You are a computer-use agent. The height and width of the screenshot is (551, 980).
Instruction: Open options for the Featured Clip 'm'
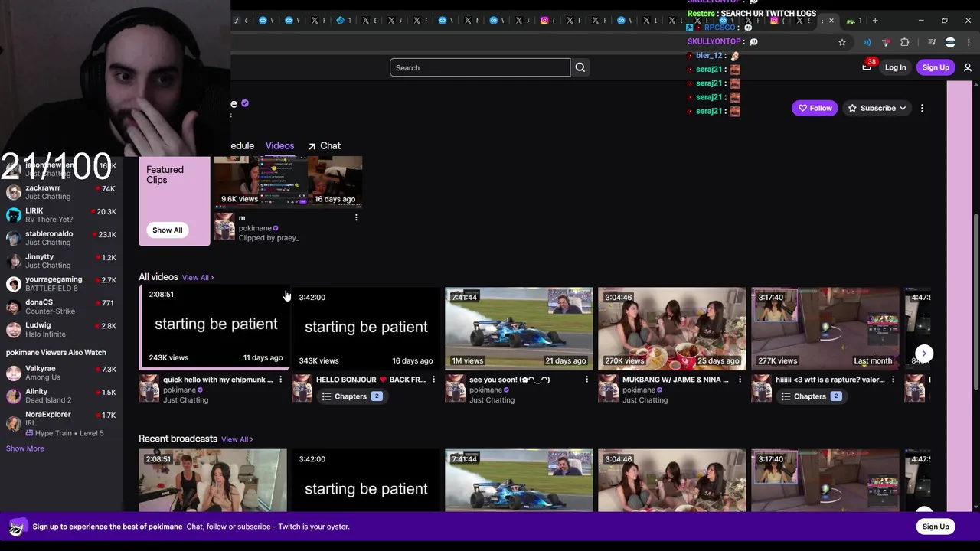(x=356, y=218)
